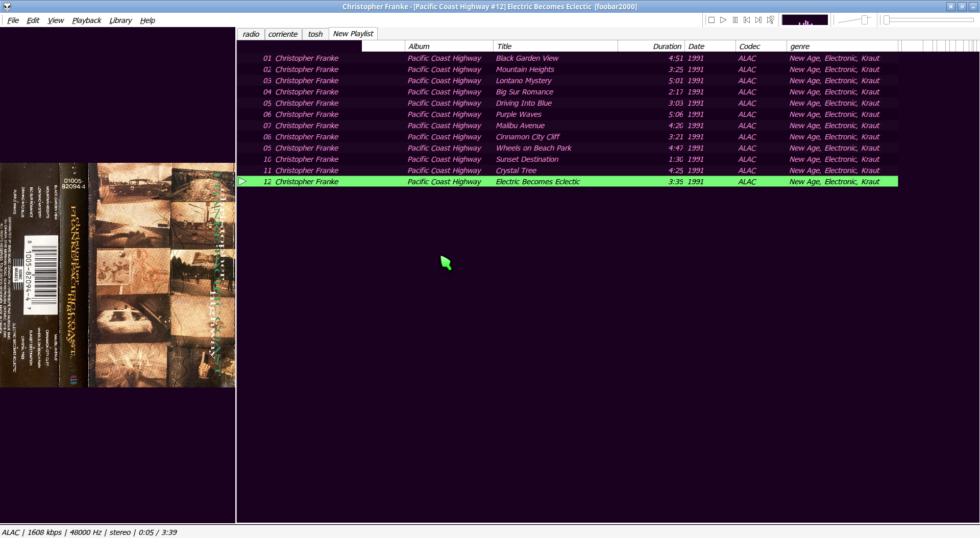Select the New Playlist tab
This screenshot has height=538, width=980.
coord(353,34)
